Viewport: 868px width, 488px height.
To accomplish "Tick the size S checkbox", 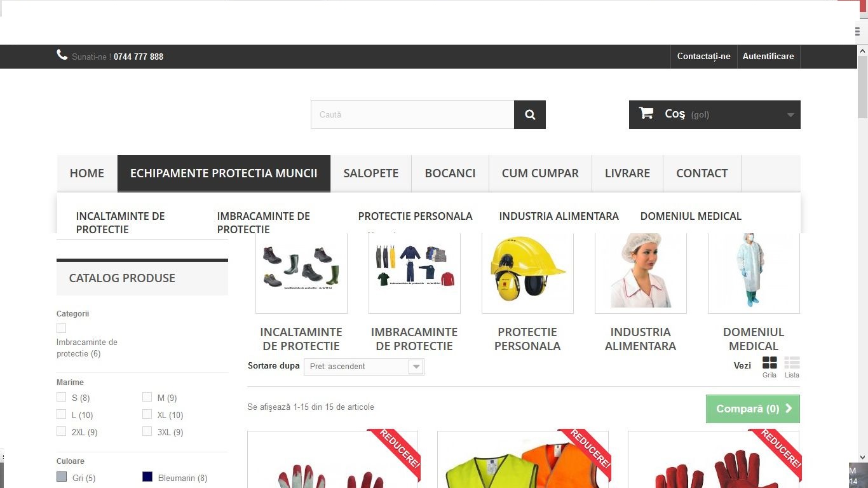I will pyautogui.click(x=61, y=397).
